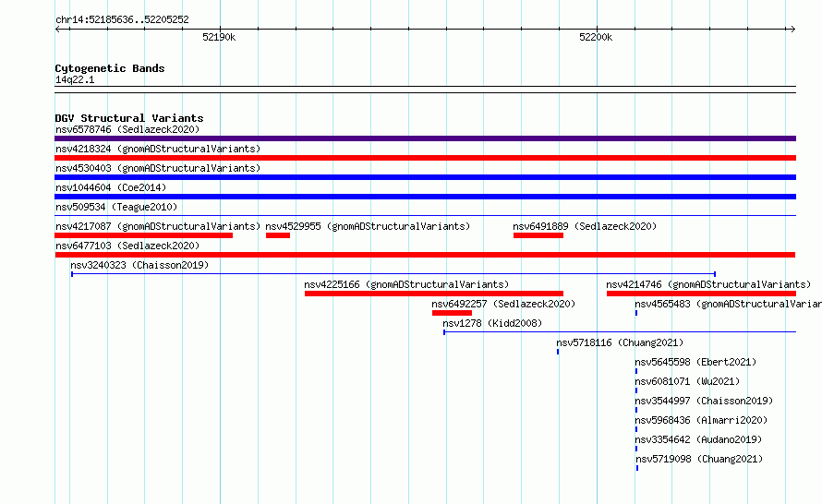This screenshot has height=504, width=822.
Task: Open the nsv509534 (Teague2010) label
Action: [116, 207]
